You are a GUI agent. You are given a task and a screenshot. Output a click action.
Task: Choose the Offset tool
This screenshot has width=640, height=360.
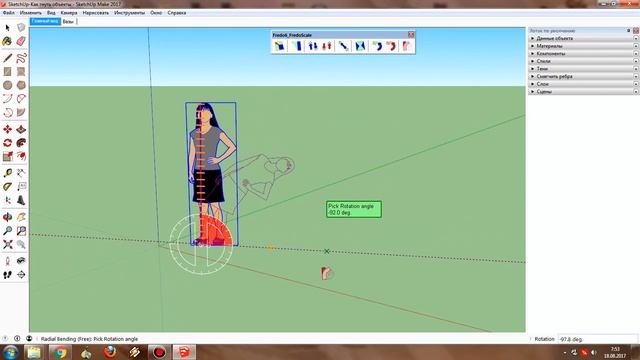tap(21, 156)
